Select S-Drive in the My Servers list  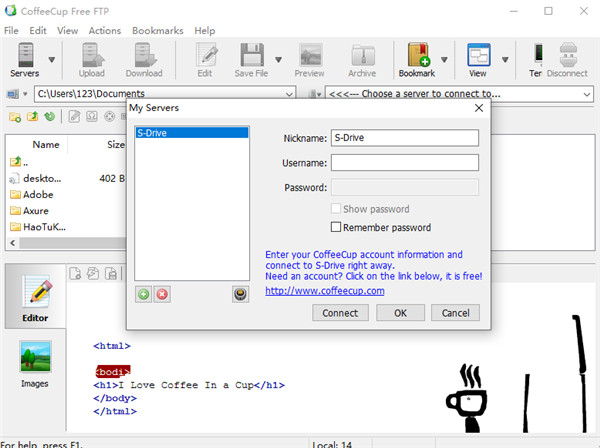click(x=192, y=133)
